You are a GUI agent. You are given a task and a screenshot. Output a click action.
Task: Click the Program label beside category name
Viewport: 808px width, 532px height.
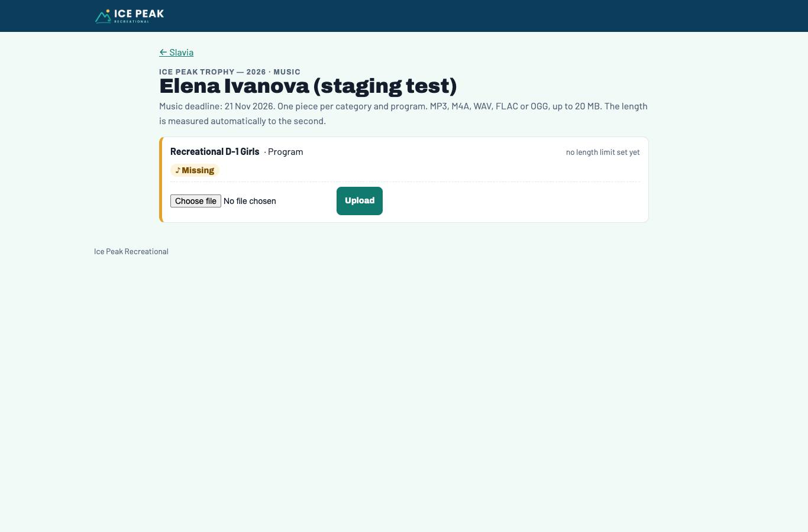click(x=285, y=151)
